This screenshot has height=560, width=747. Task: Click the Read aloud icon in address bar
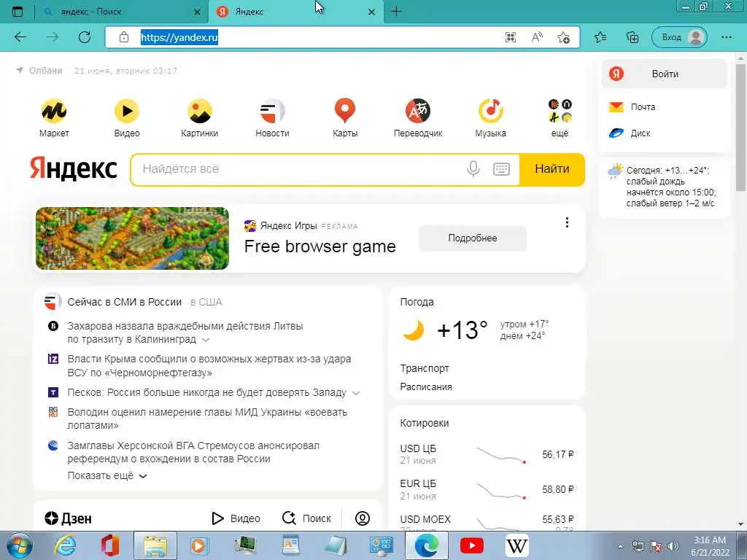click(537, 38)
